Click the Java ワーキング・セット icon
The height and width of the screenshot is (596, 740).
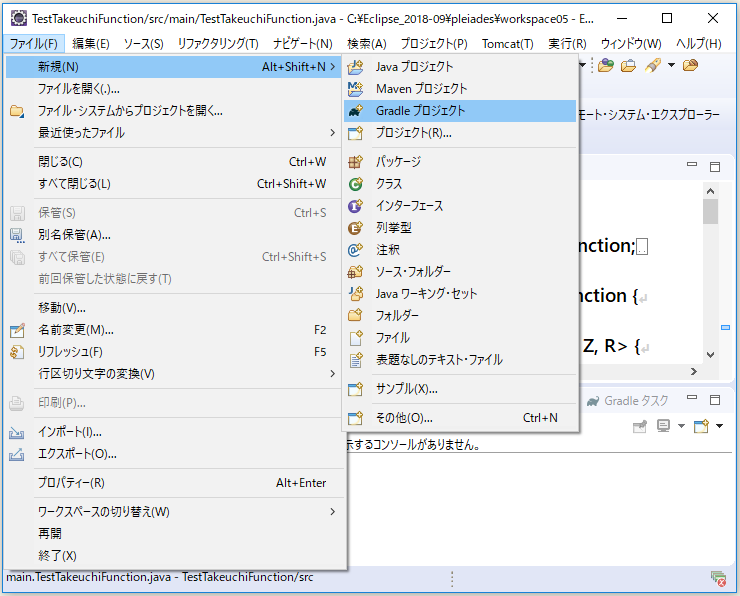pos(355,294)
